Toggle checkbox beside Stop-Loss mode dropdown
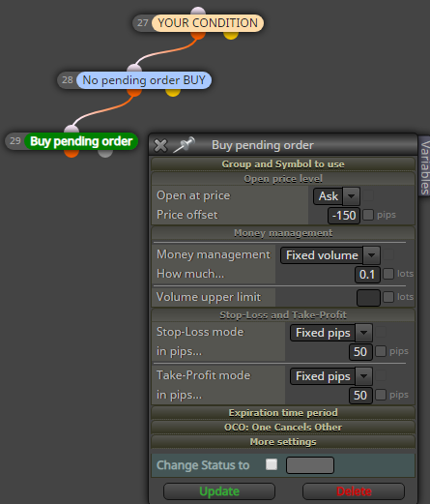The width and height of the screenshot is (430, 504). (381, 332)
